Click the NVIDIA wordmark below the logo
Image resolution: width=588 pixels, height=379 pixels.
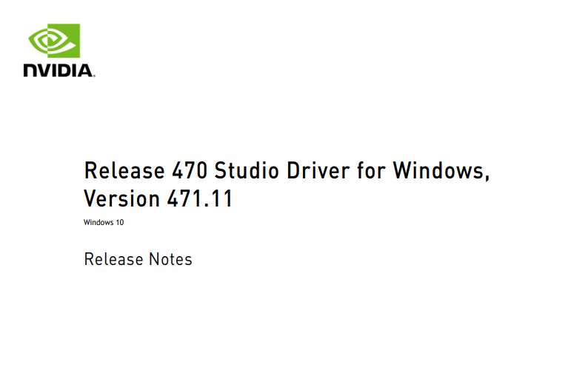click(59, 71)
